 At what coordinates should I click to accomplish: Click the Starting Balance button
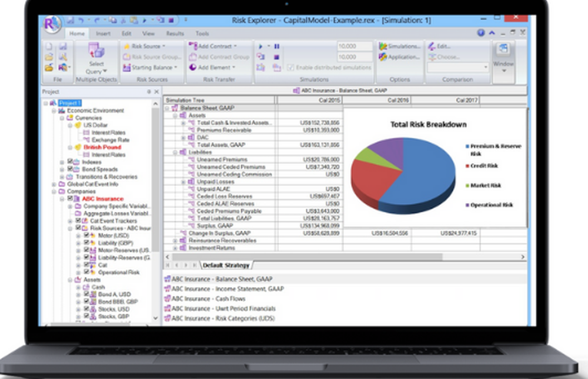150,68
